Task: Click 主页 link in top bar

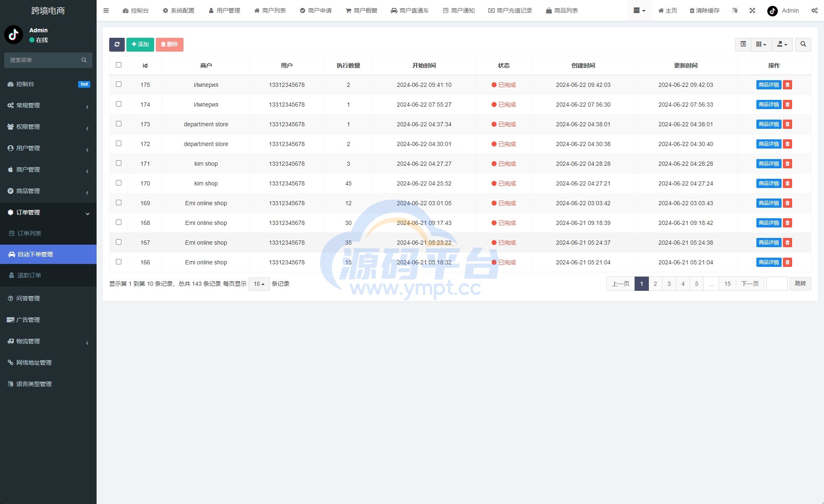Action: pos(668,10)
